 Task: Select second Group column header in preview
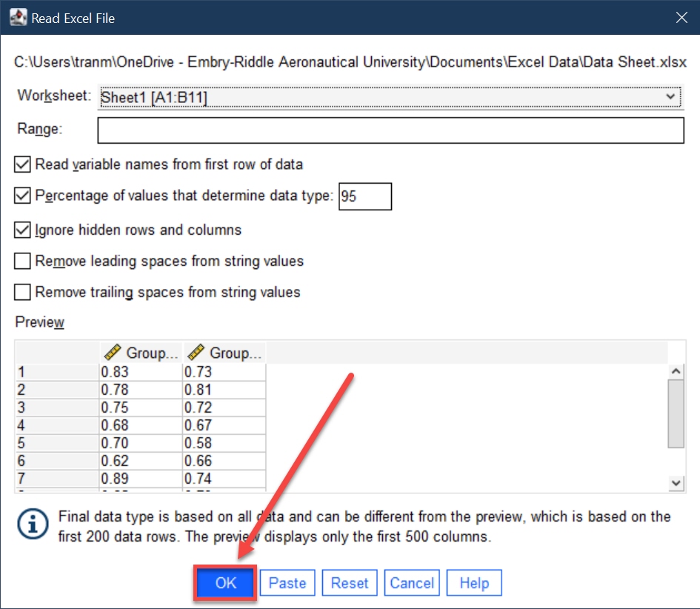[x=224, y=353]
